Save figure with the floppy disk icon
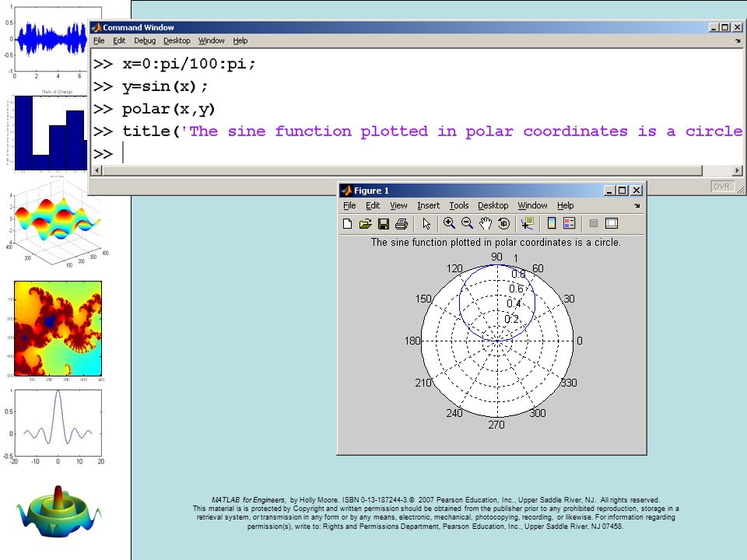The height and width of the screenshot is (560, 747). click(x=384, y=223)
